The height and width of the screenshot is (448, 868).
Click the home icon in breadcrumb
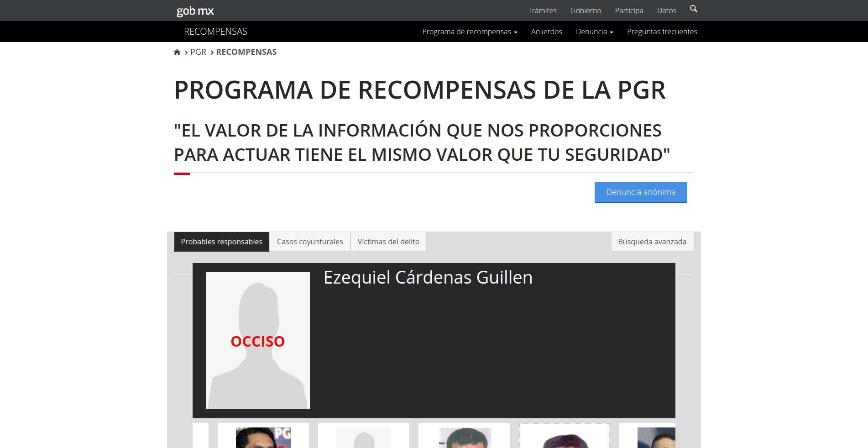(x=177, y=52)
